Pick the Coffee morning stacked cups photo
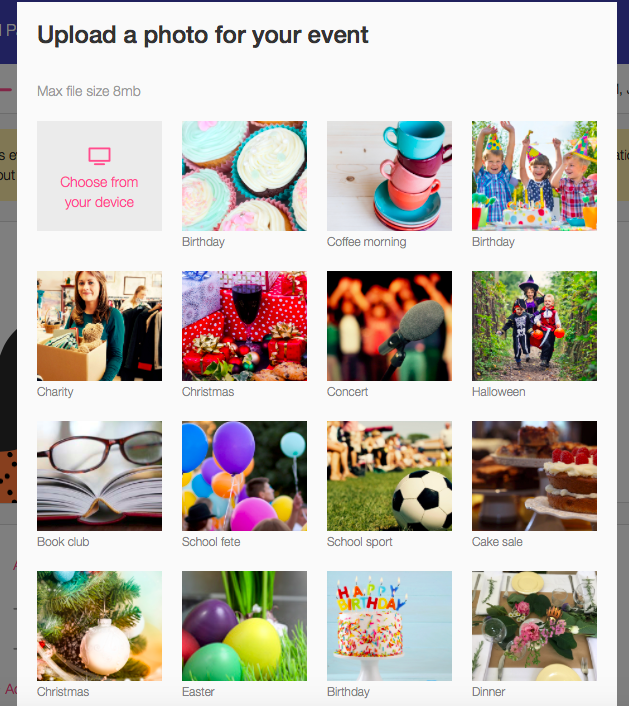Image resolution: width=629 pixels, height=706 pixels. (x=389, y=176)
